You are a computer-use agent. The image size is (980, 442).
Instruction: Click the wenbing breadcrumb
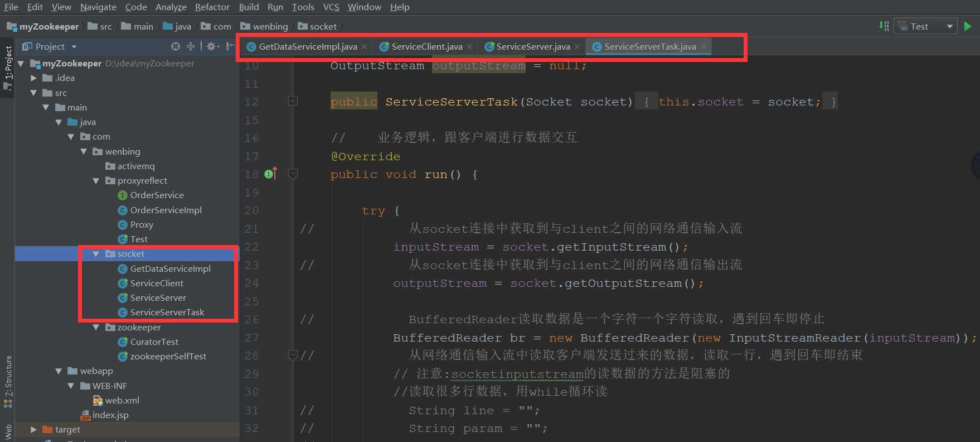(264, 26)
